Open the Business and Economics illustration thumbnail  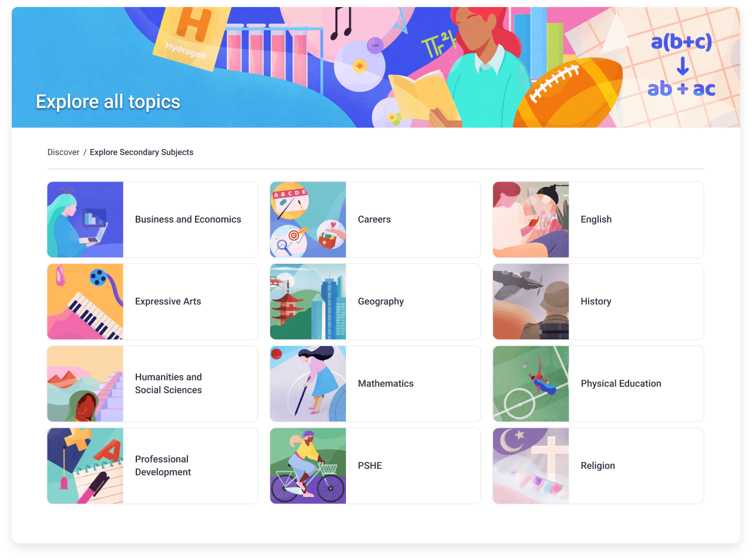click(85, 219)
